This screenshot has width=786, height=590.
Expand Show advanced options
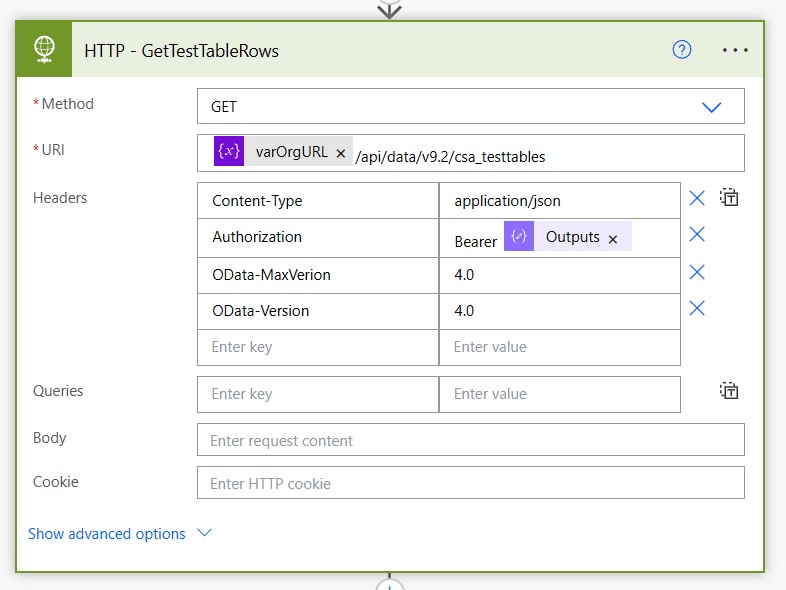(120, 534)
